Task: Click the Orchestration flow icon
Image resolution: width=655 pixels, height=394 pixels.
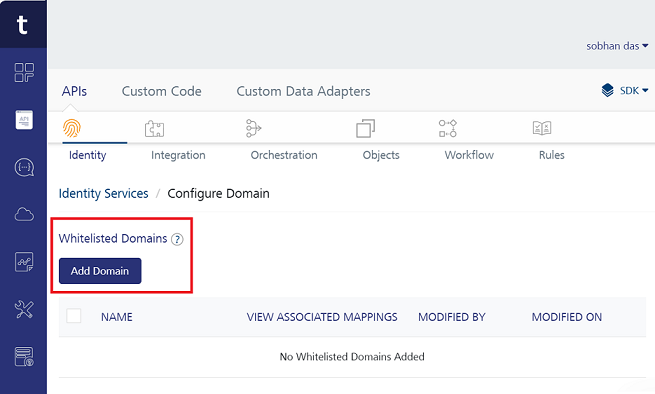Action: click(x=253, y=128)
